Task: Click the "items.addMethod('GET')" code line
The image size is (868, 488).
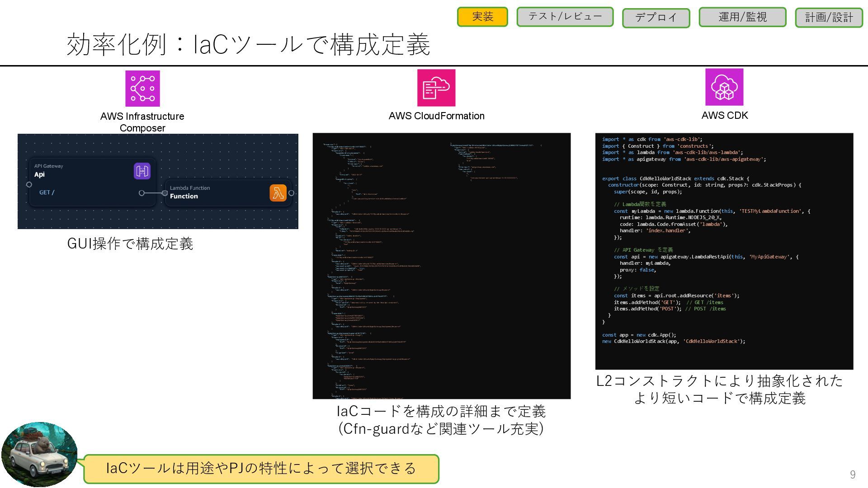Action: (669, 302)
